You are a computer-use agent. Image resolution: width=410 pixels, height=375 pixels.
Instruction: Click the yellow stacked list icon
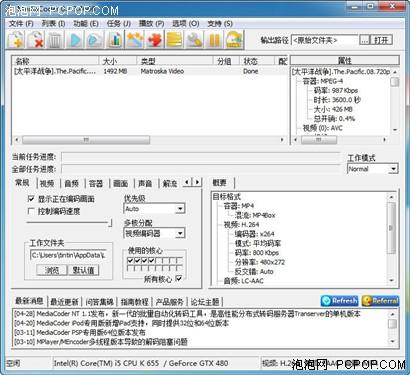point(174,40)
